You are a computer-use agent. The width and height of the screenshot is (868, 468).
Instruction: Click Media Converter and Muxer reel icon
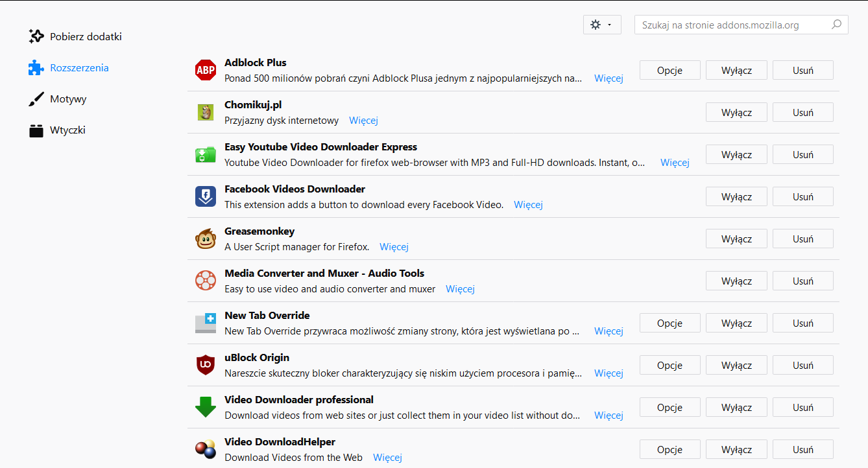coord(206,281)
